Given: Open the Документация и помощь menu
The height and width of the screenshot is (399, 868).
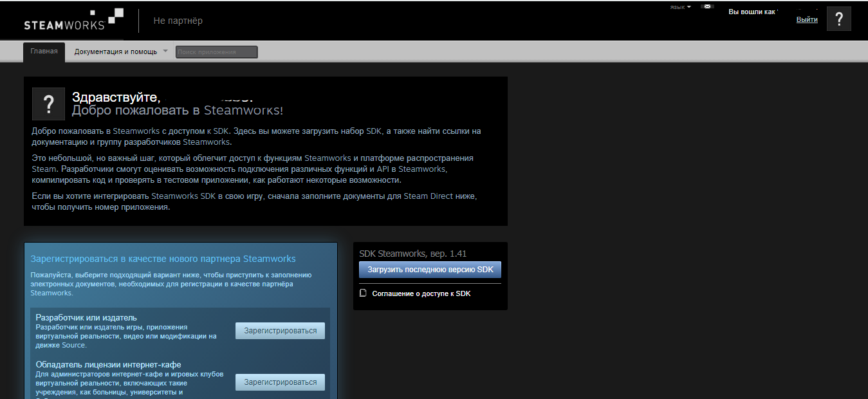Looking at the screenshot, I should (x=121, y=51).
